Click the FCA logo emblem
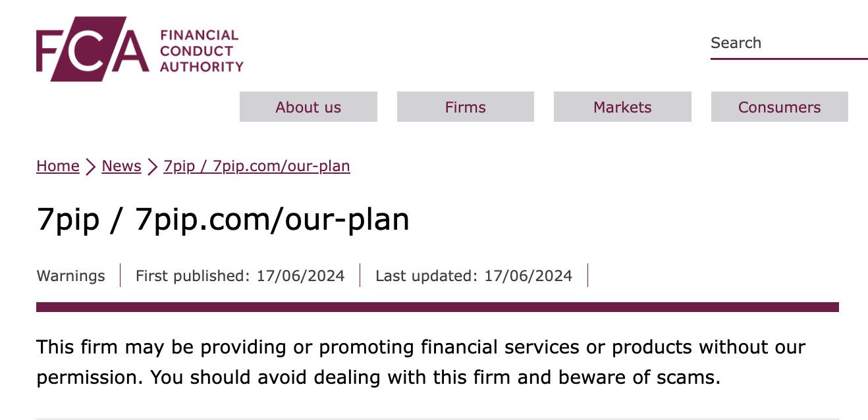The image size is (868, 420). [92, 49]
